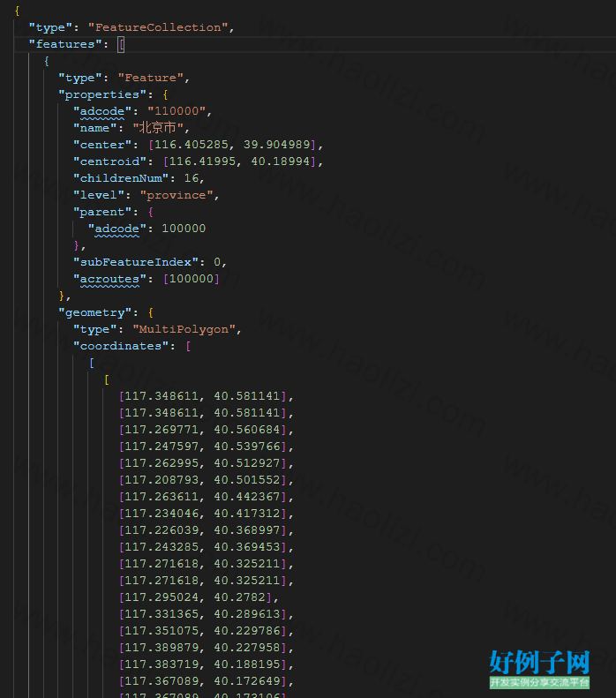616x698 pixels.
Task: Click coordinate line 117.262995, 40.512927
Action: (207, 463)
